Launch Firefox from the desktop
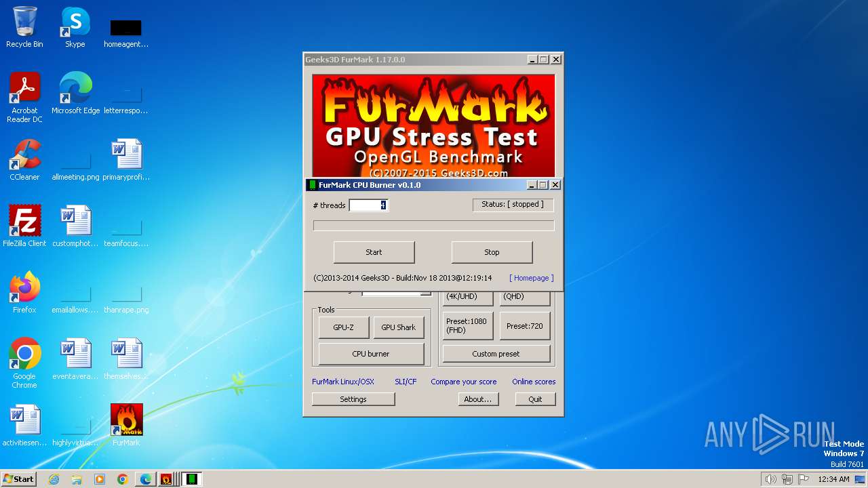 24,293
